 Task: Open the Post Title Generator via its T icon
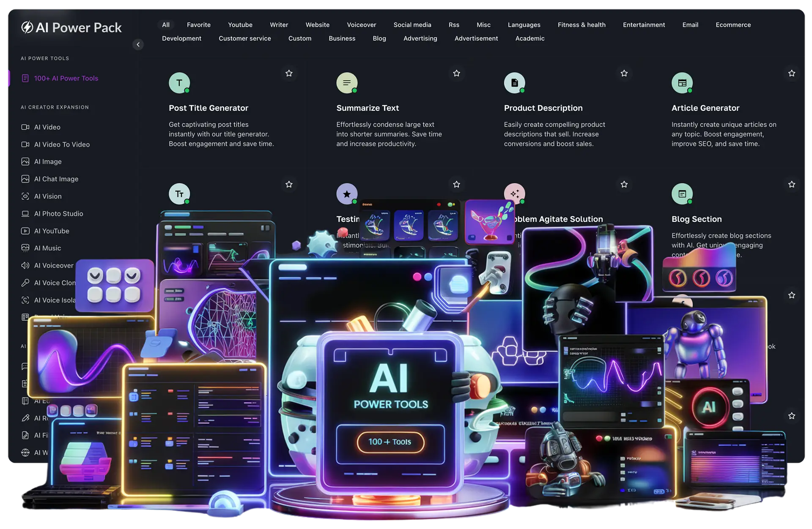179,83
